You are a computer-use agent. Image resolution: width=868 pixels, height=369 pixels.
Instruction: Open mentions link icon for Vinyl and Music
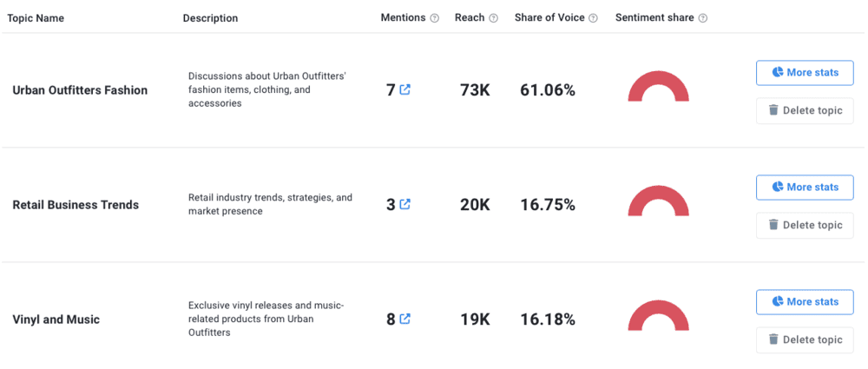(404, 320)
